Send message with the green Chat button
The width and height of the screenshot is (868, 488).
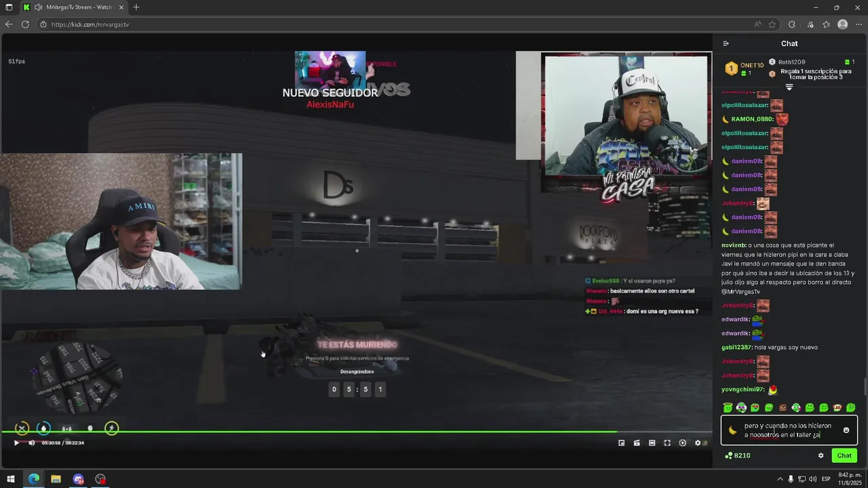click(x=844, y=455)
